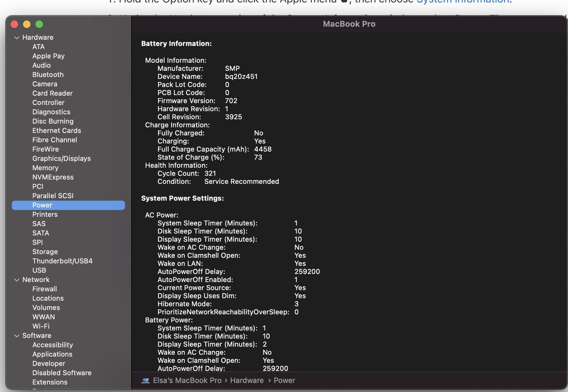Select Accessibility under Software
Image resolution: width=568 pixels, height=392 pixels.
pos(53,345)
